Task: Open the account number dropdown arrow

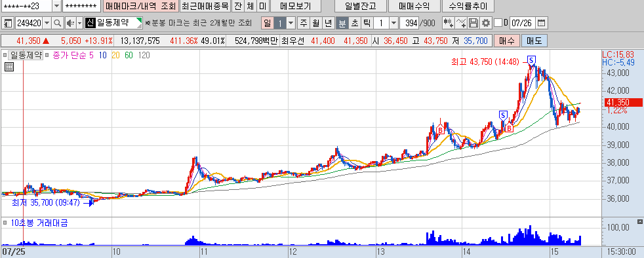Action: coord(56,6)
